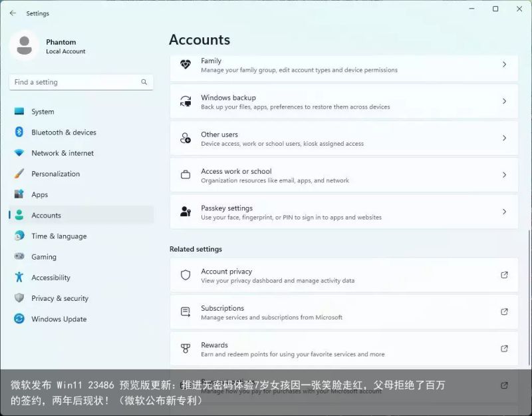The height and width of the screenshot is (416, 532).
Task: Open Rewards link
Action: (344, 348)
